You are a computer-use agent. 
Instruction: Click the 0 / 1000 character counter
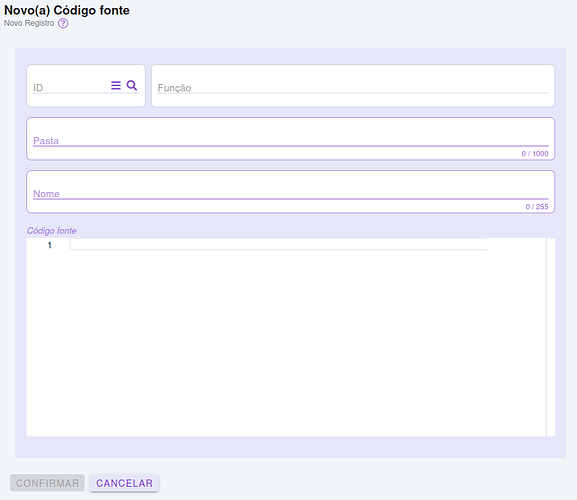click(535, 154)
